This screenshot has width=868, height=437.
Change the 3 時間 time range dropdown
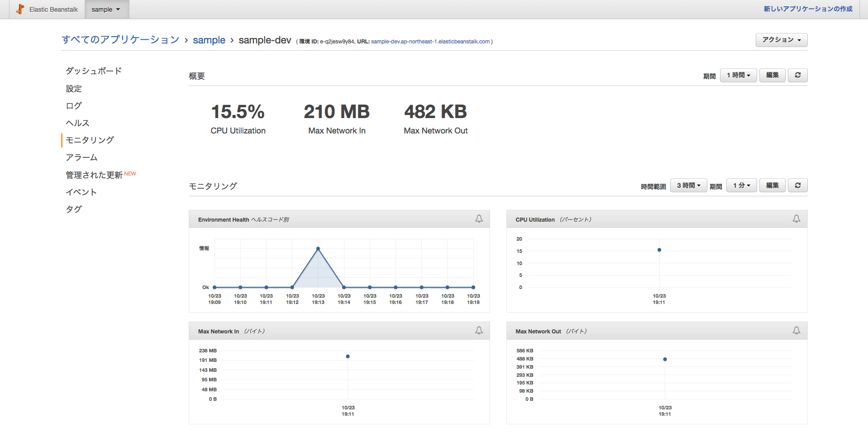689,185
